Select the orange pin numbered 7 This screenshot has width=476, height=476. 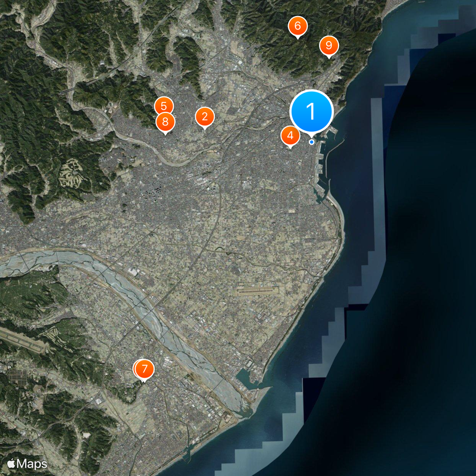145,369
